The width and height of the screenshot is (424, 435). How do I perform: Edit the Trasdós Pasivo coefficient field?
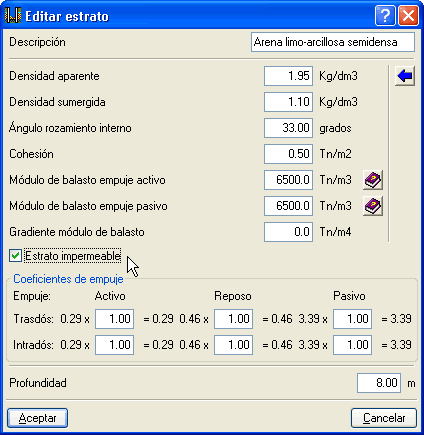(352, 319)
